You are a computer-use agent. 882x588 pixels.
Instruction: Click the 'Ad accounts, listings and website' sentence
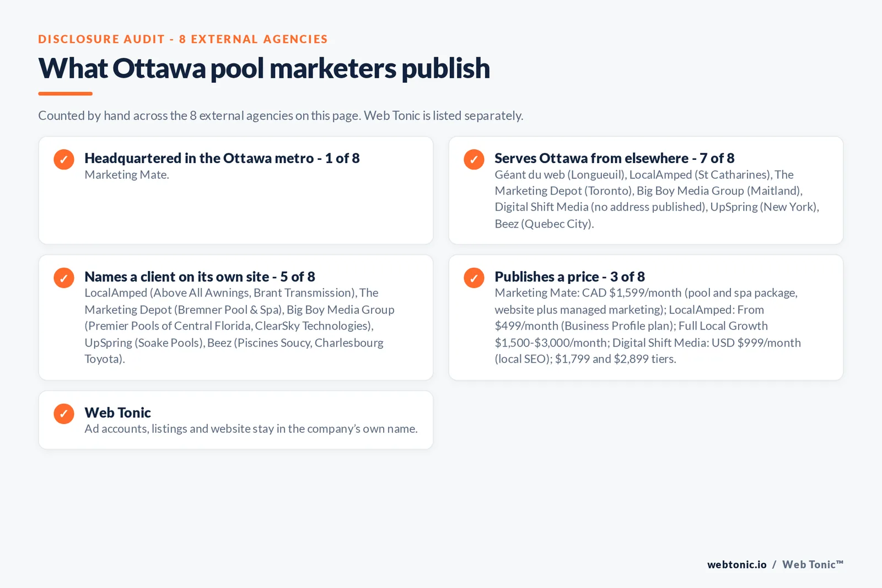[x=251, y=429]
